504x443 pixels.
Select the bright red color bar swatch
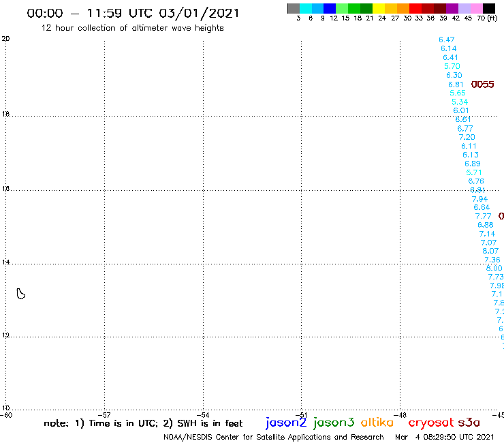[415, 8]
